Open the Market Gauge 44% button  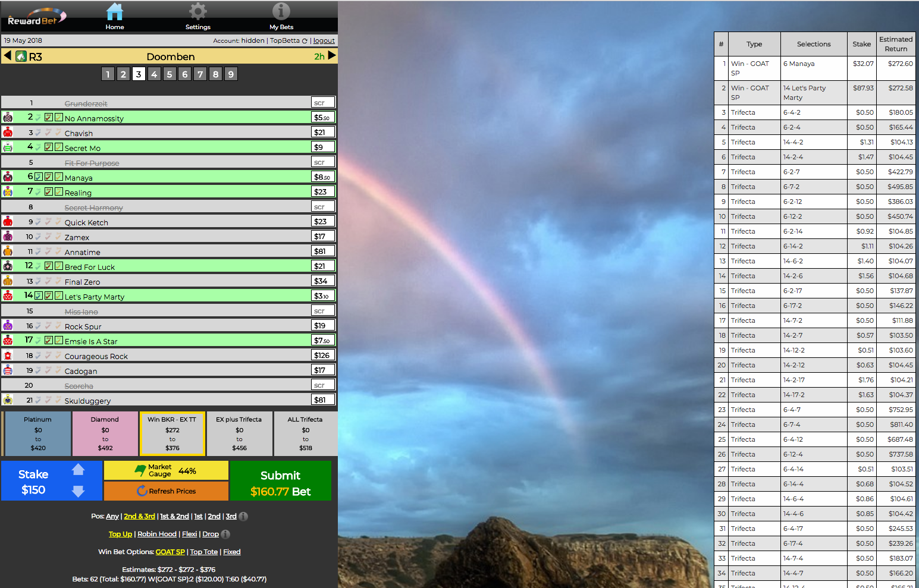[166, 470]
